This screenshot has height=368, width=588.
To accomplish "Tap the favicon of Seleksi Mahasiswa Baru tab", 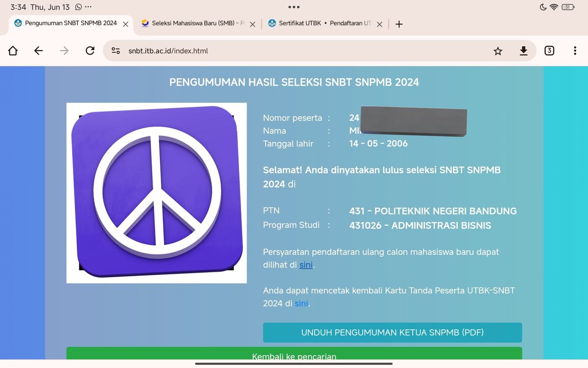I will pos(145,24).
